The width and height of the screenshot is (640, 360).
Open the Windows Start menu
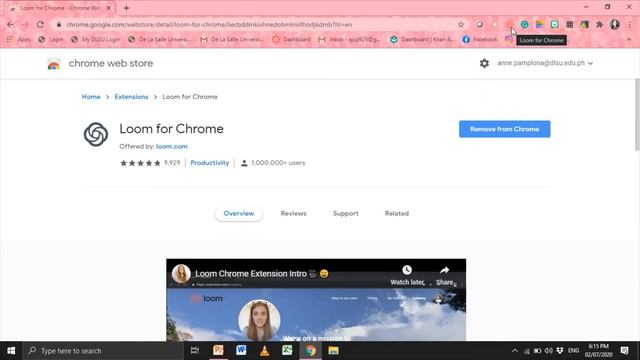11,351
